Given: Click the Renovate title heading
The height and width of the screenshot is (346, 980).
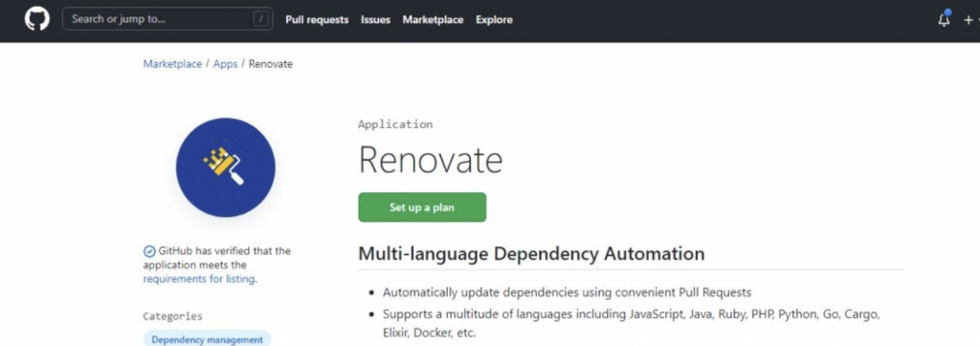Looking at the screenshot, I should pos(431,160).
